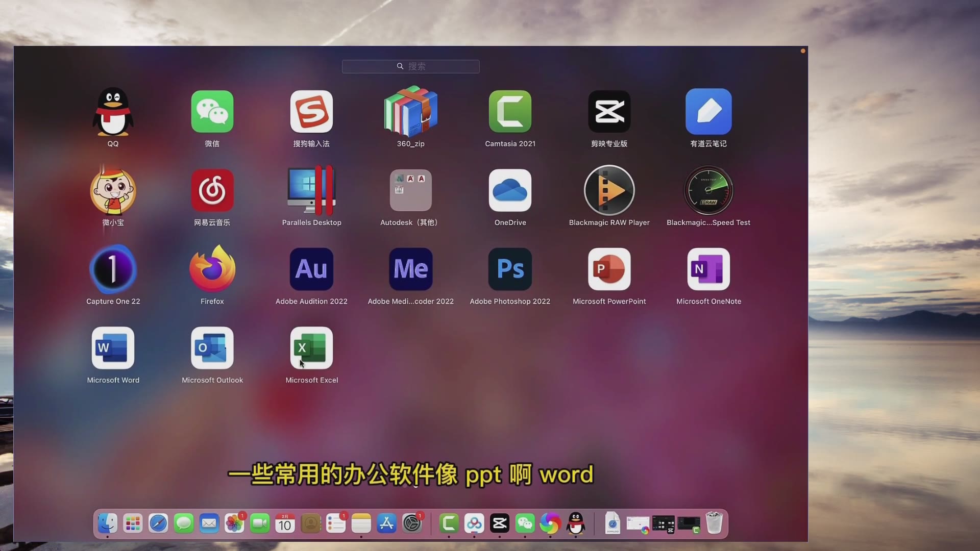Open Messages from the Dock

[x=184, y=523]
